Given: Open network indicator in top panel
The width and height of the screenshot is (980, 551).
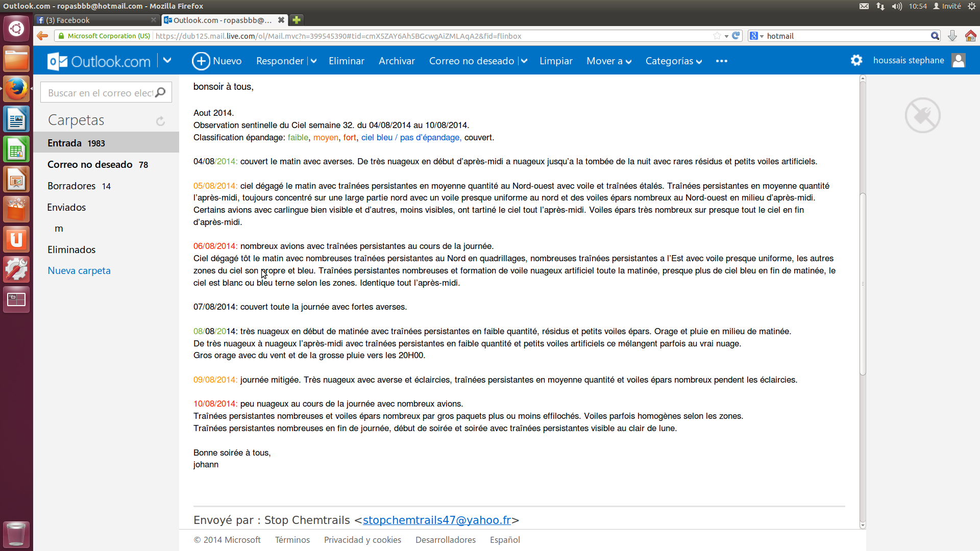Looking at the screenshot, I should (x=880, y=6).
